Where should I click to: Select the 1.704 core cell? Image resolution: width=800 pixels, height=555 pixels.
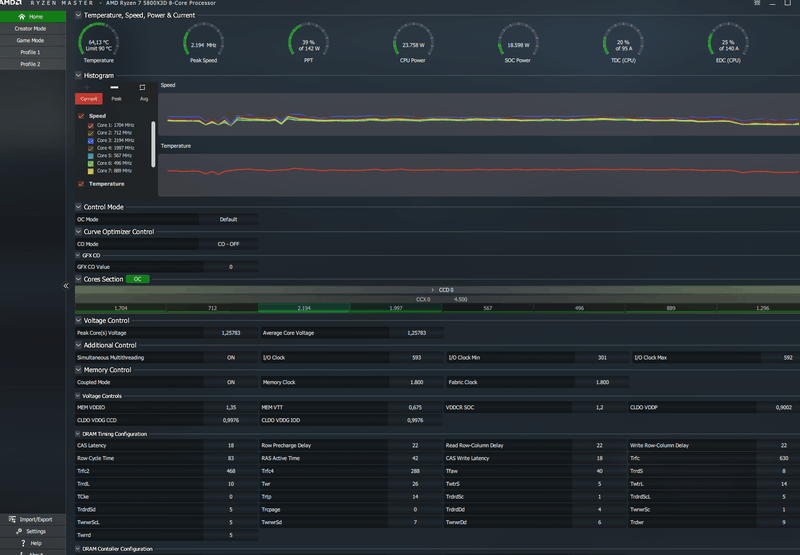pos(120,308)
